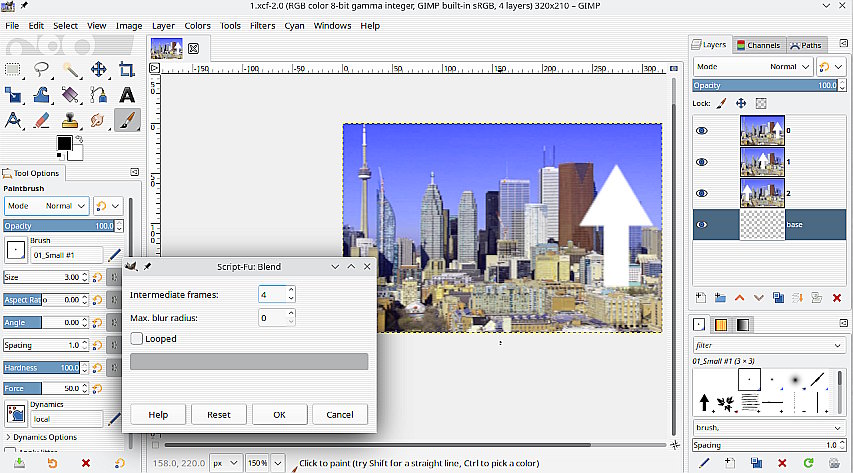
Task: Click the black foreground color swatch
Action: [x=64, y=144]
